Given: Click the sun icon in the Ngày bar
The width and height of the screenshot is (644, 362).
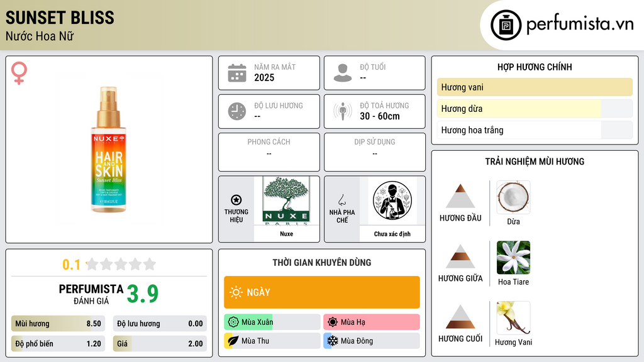Looking at the screenshot, I should coord(236,292).
